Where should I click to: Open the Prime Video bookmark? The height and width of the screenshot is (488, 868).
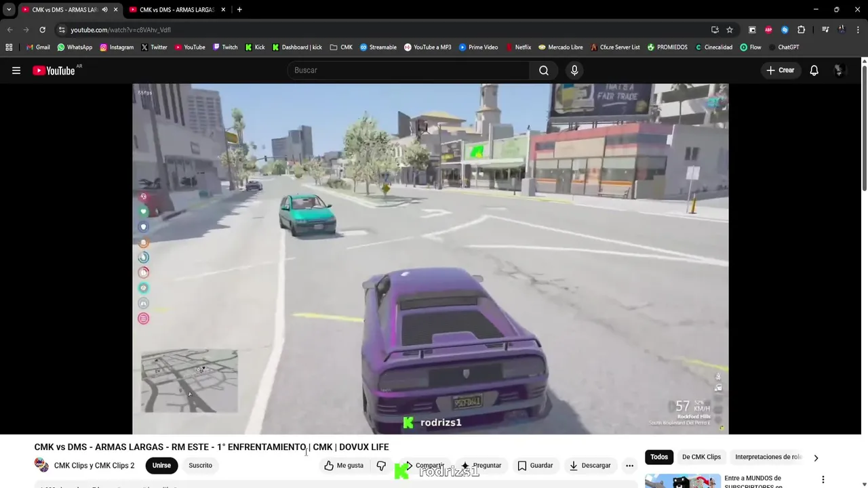478,47
